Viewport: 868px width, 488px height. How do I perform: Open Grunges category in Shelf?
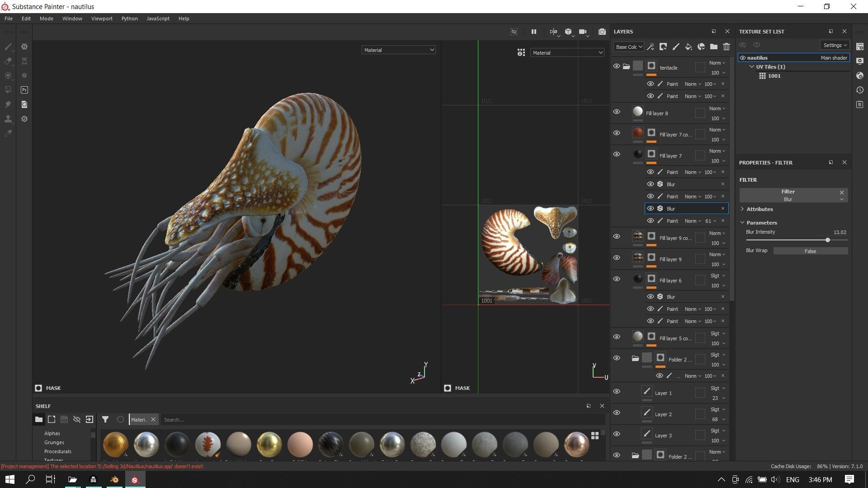(54, 442)
